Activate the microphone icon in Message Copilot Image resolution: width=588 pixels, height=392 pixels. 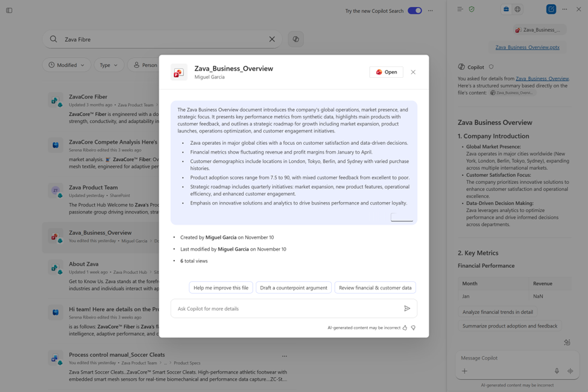pos(557,371)
